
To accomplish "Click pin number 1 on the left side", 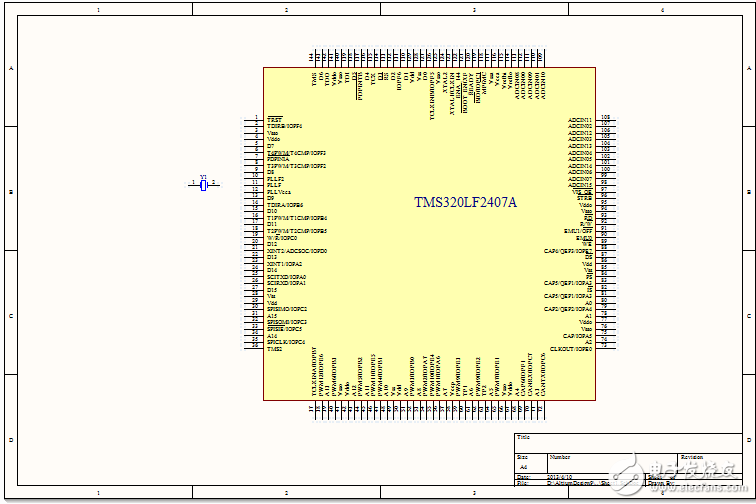I will (256, 117).
